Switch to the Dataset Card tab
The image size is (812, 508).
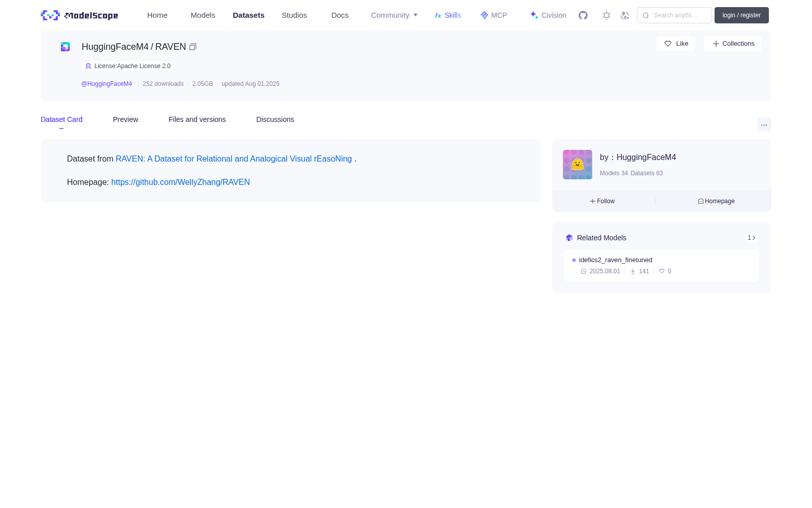[x=61, y=119]
